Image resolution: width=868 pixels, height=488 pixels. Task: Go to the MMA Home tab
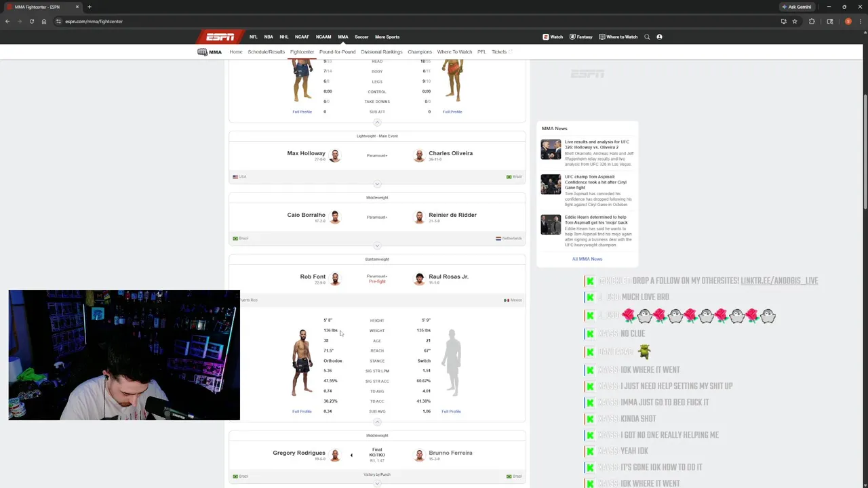pyautogui.click(x=236, y=52)
